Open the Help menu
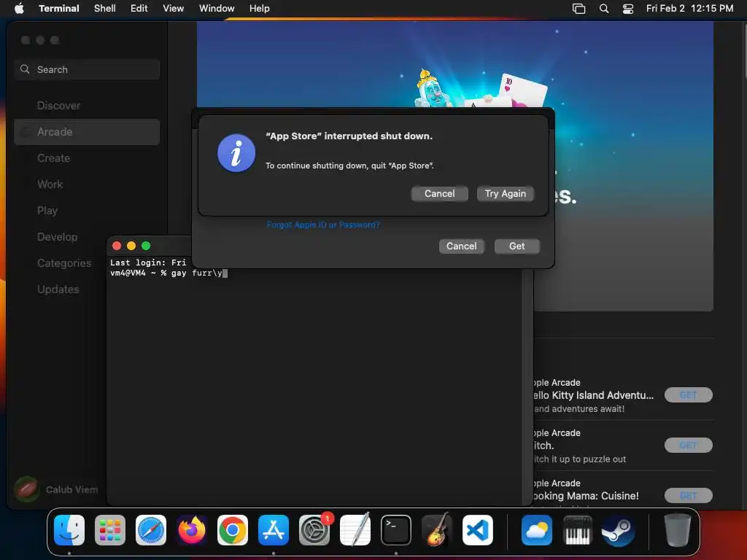The width and height of the screenshot is (747, 560). pos(259,8)
